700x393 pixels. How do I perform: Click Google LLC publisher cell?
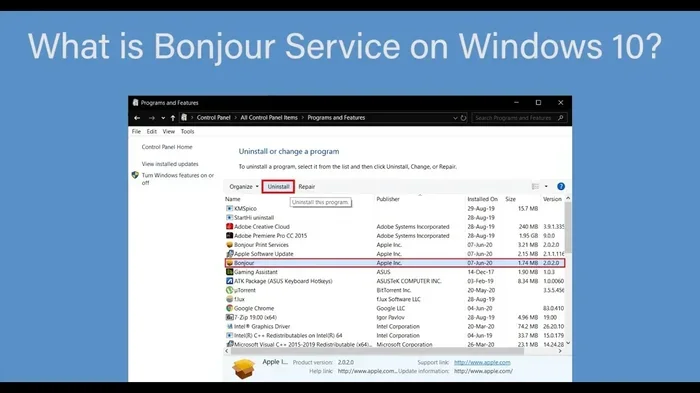coord(391,308)
